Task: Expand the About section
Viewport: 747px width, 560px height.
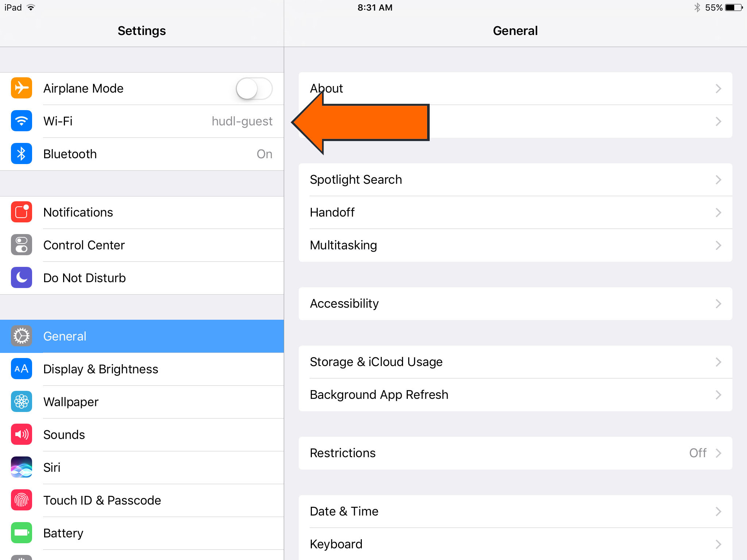Action: [x=514, y=88]
